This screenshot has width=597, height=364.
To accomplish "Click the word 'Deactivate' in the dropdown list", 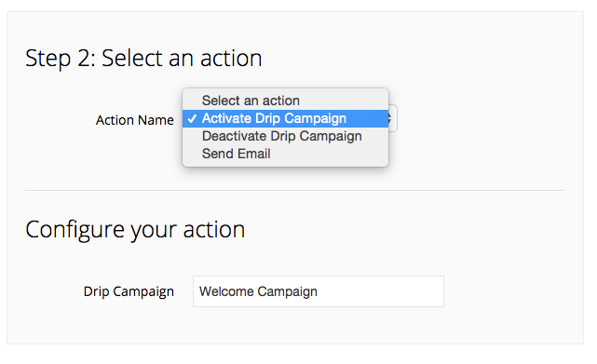I will click(x=234, y=136).
